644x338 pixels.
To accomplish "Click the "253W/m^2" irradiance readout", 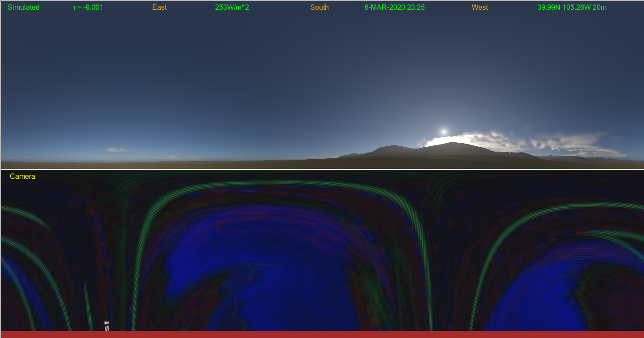I will coord(232,8).
